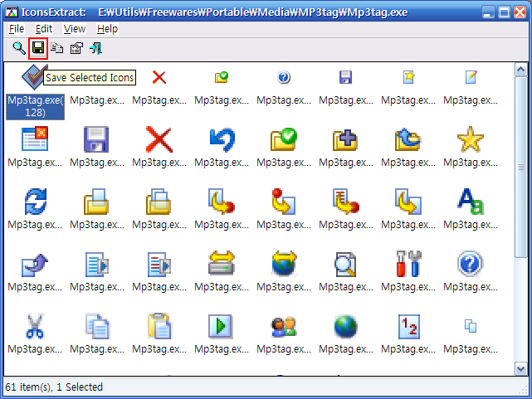532x399 pixels.
Task: Select the globe with yellow double arrow icon
Action: pos(284,264)
